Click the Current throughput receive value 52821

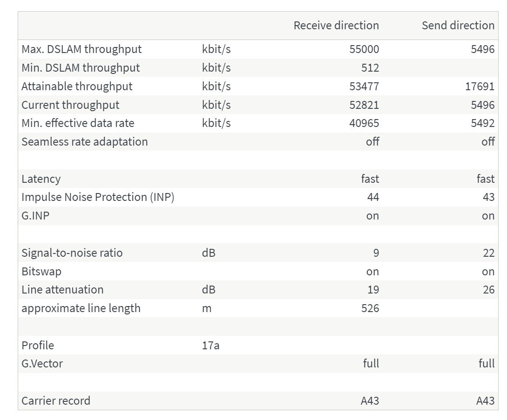[364, 105]
